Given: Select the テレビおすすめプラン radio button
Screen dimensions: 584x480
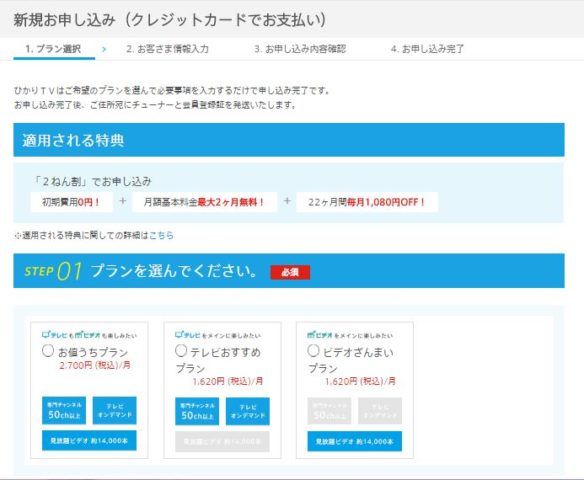Looking at the screenshot, I should pos(181,351).
